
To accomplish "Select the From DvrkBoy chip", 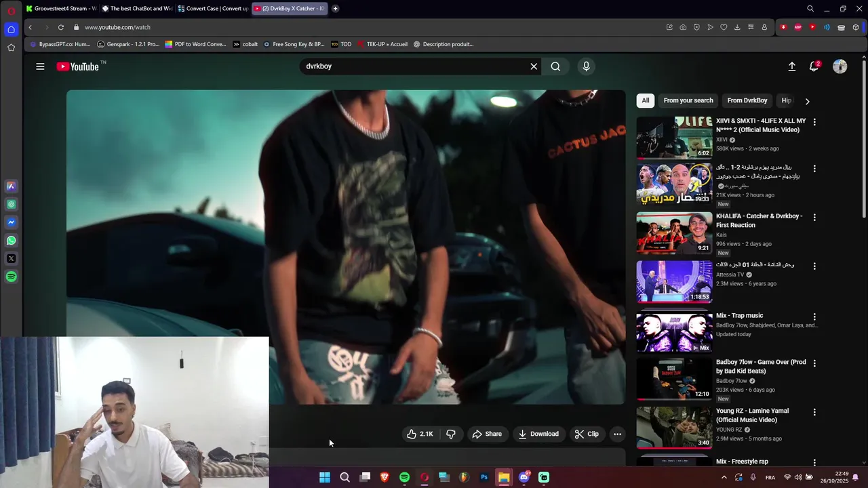I will 747,100.
